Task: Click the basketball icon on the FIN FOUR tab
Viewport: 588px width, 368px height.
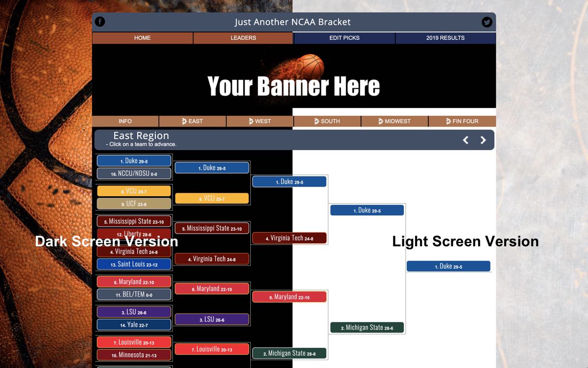Action: point(447,121)
